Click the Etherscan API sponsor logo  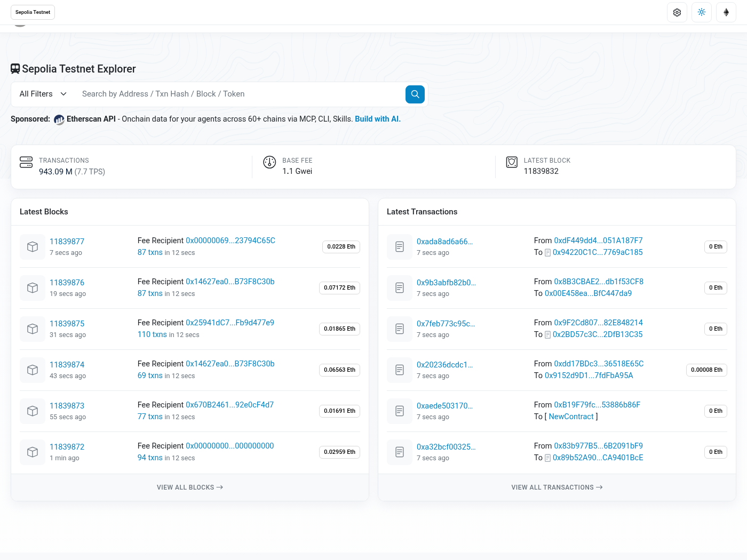59,119
